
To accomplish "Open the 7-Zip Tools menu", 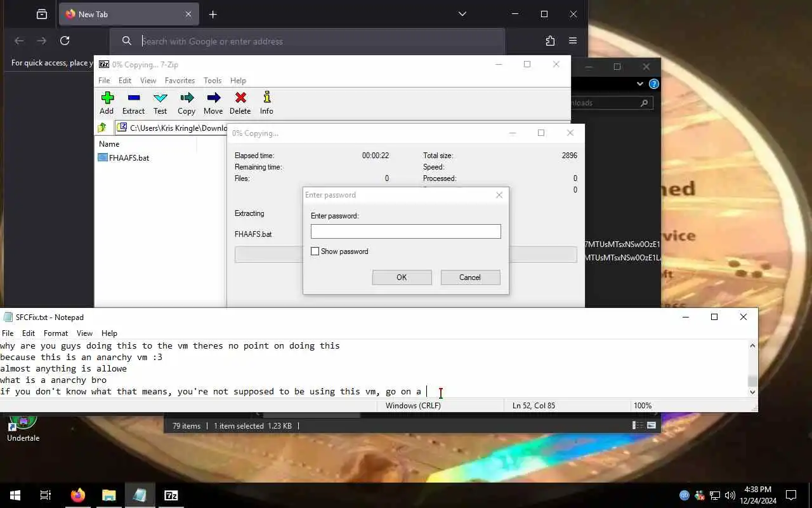I will click(x=213, y=81).
